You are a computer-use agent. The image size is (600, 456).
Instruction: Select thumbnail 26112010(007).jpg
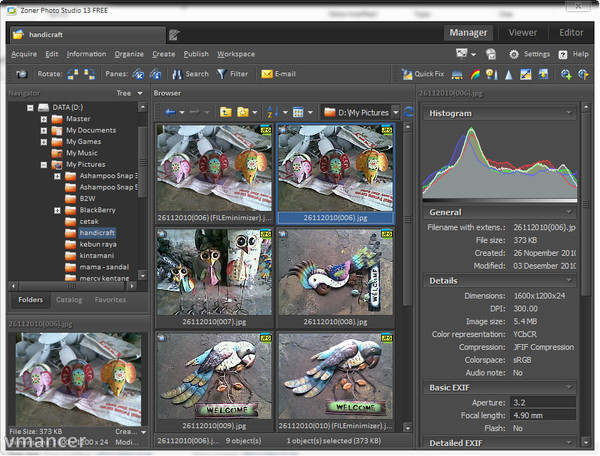214,278
